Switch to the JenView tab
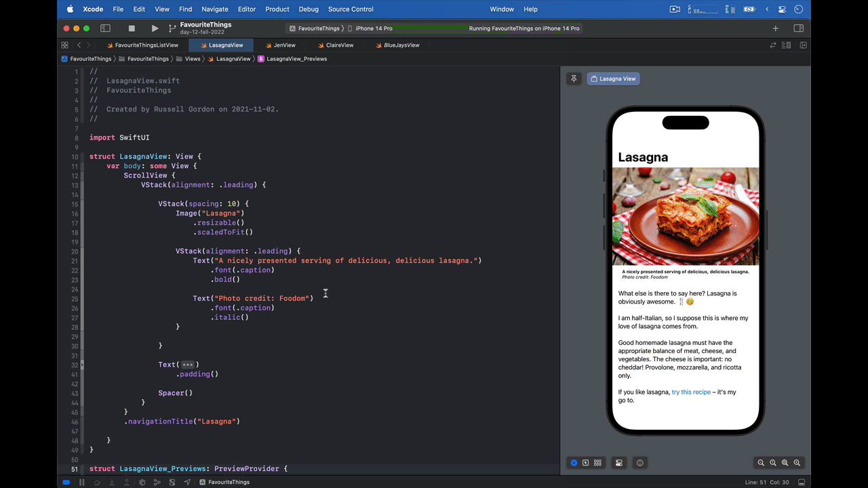The width and height of the screenshot is (868, 488). pos(284,45)
